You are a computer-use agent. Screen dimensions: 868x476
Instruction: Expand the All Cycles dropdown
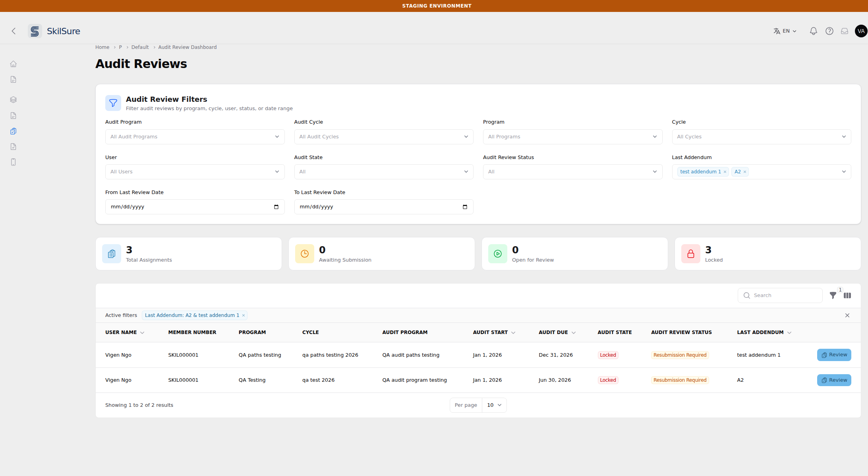[x=762, y=137]
